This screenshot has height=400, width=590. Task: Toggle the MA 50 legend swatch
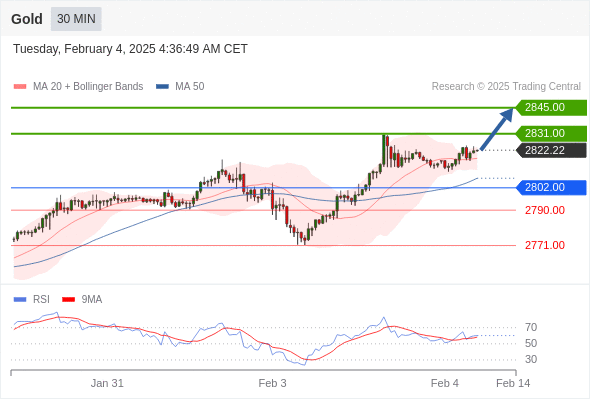click(162, 87)
